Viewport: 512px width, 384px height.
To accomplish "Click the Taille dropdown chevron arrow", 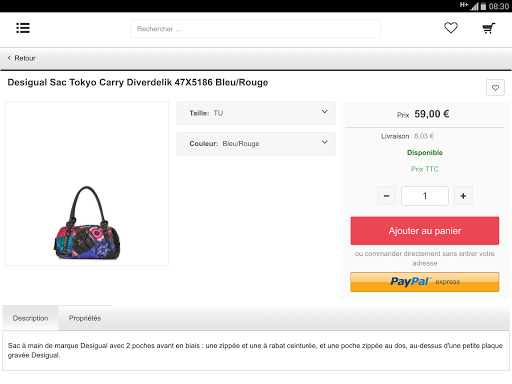I will pos(325,112).
